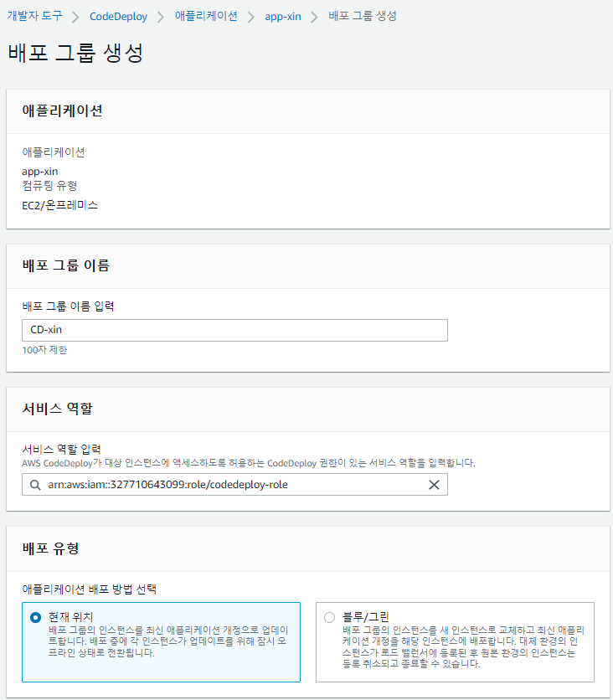Click the app-xin application name value
This screenshot has height=700, width=613.
[x=39, y=172]
